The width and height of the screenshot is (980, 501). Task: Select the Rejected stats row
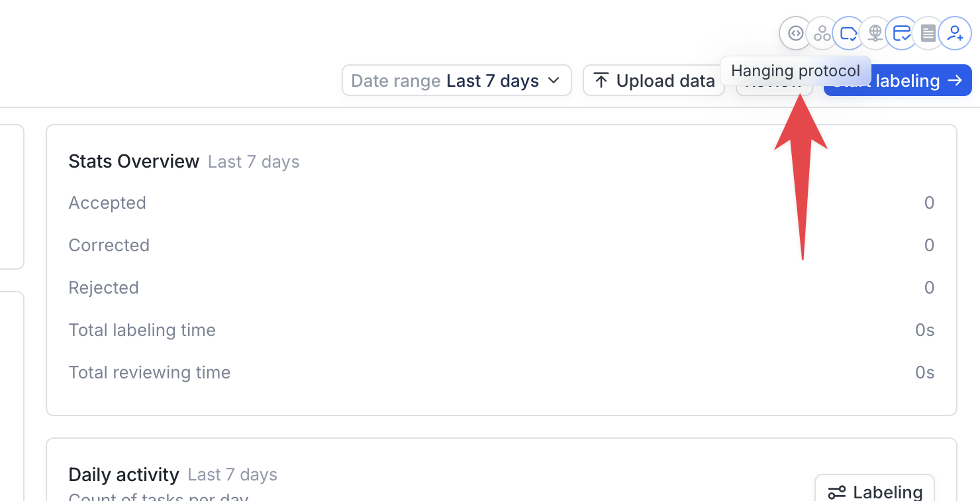[x=501, y=288]
